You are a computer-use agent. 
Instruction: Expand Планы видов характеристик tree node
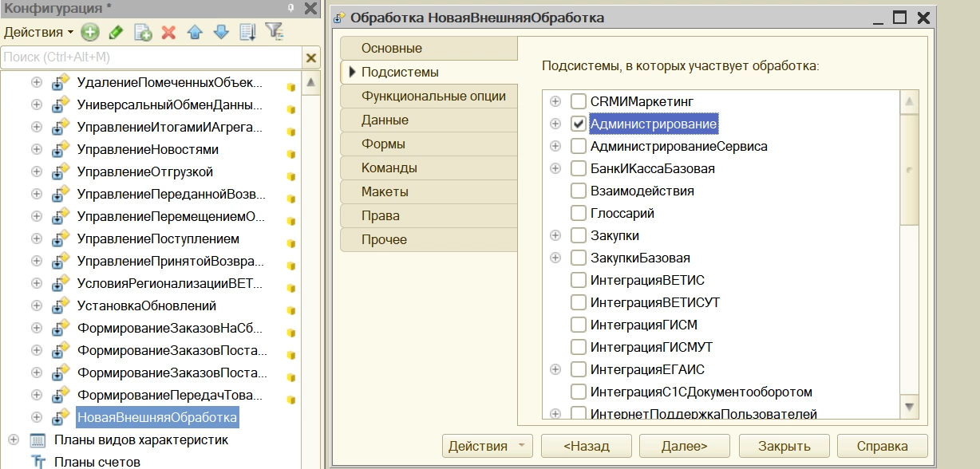(x=14, y=440)
